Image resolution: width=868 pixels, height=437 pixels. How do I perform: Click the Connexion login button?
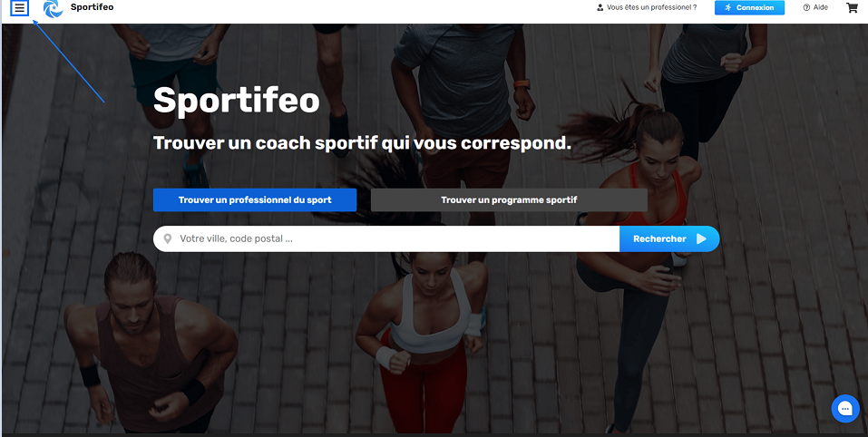click(x=749, y=8)
